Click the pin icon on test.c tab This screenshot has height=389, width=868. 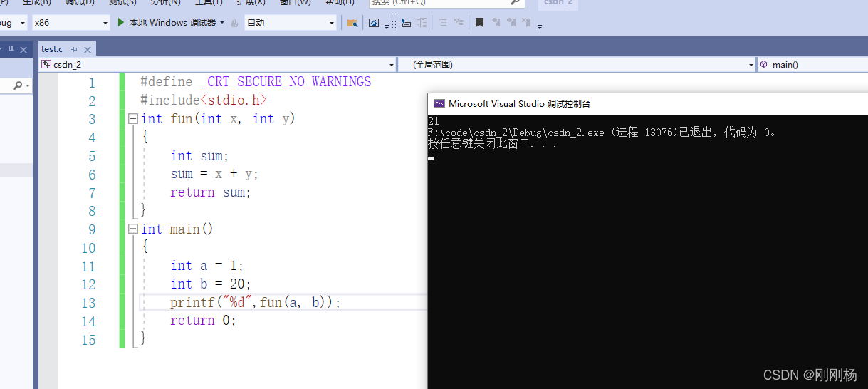(74, 49)
